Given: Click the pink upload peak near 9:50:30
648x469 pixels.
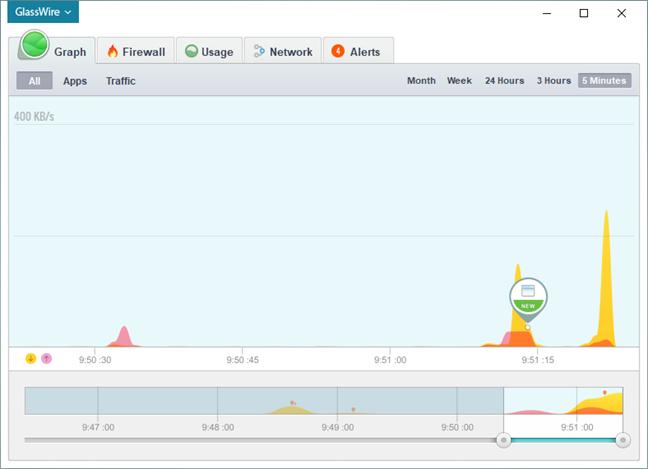Looking at the screenshot, I should pyautogui.click(x=124, y=336).
